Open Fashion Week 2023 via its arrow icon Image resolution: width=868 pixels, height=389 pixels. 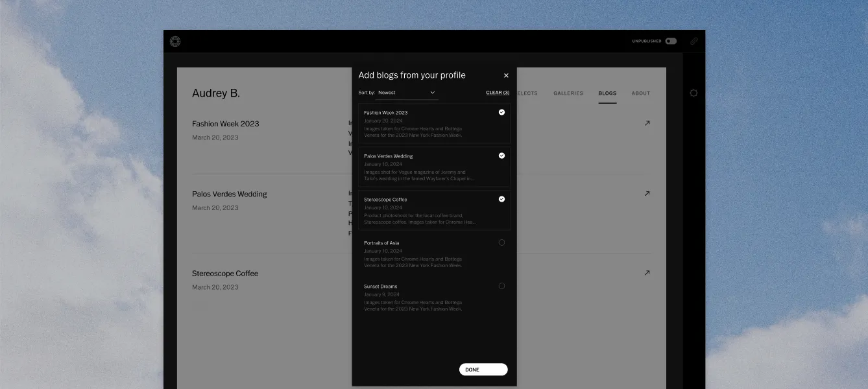647,123
